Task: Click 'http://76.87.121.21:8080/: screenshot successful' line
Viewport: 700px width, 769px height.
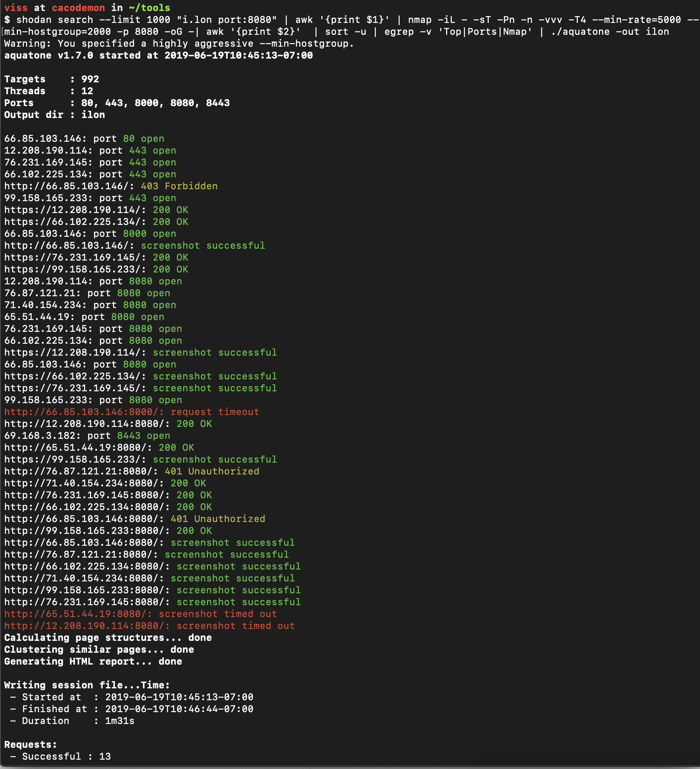Action: (x=147, y=554)
